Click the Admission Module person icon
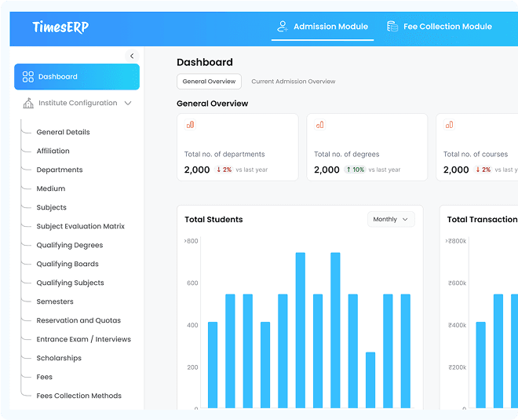Image resolution: width=518 pixels, height=420 pixels. tap(282, 27)
